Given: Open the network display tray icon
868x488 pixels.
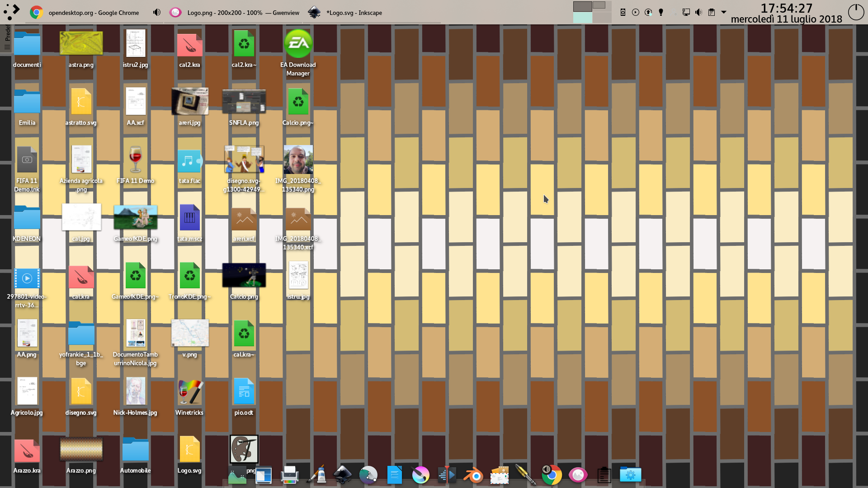Looking at the screenshot, I should tap(686, 12).
